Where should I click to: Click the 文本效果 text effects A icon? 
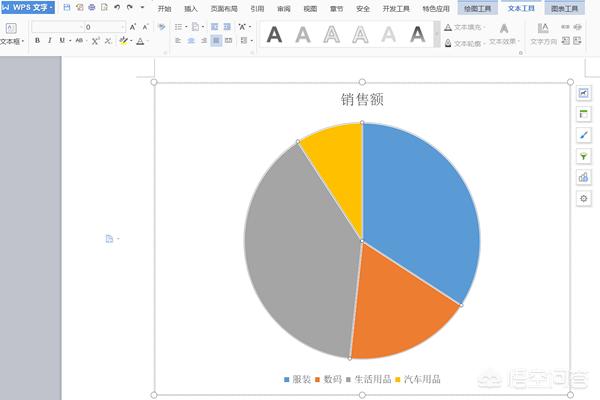click(504, 28)
